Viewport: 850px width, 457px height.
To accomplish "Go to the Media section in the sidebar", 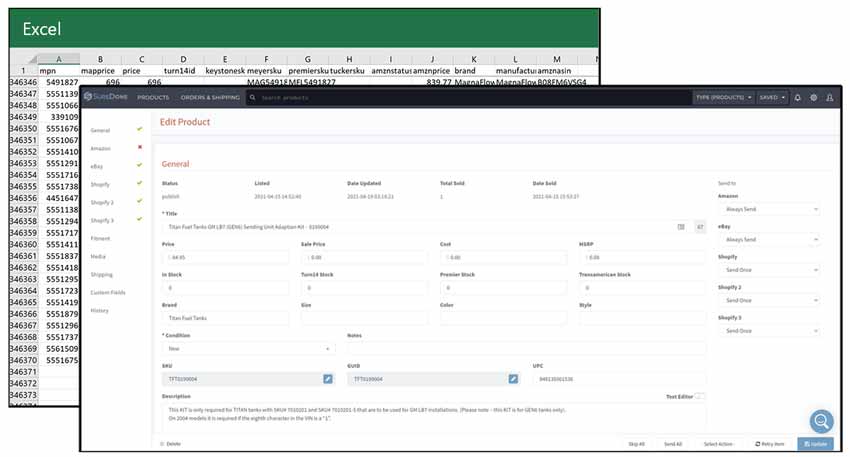I will point(98,256).
